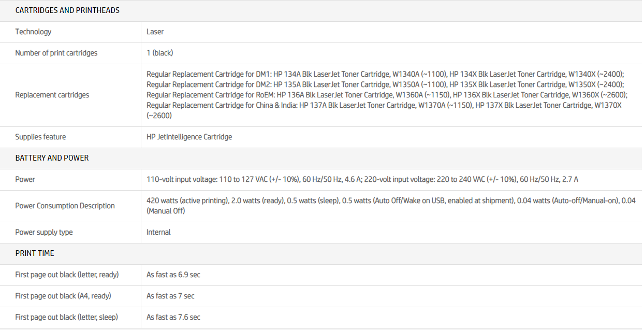Image resolution: width=644 pixels, height=330 pixels.
Task: Click the Laser technology value
Action: click(x=155, y=32)
